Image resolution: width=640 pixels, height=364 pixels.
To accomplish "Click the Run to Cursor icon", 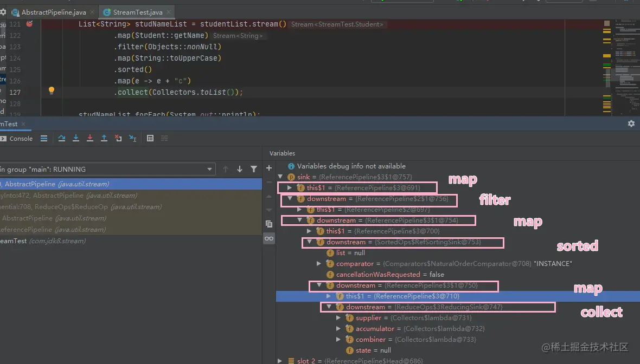I will tap(133, 138).
